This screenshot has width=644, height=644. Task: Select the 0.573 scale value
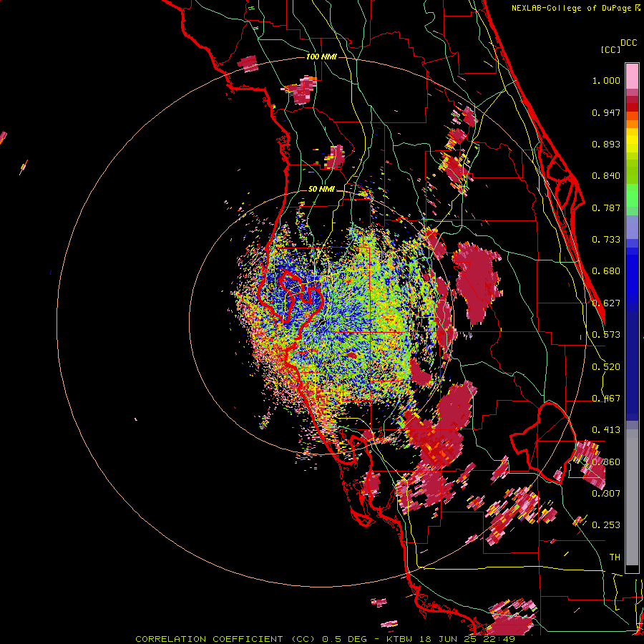[x=606, y=335]
